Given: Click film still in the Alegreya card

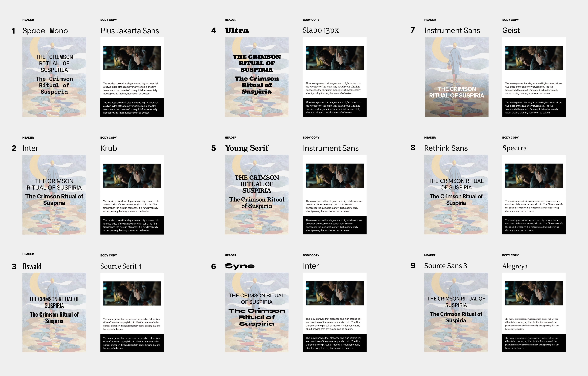Looking at the screenshot, I should coord(534,293).
